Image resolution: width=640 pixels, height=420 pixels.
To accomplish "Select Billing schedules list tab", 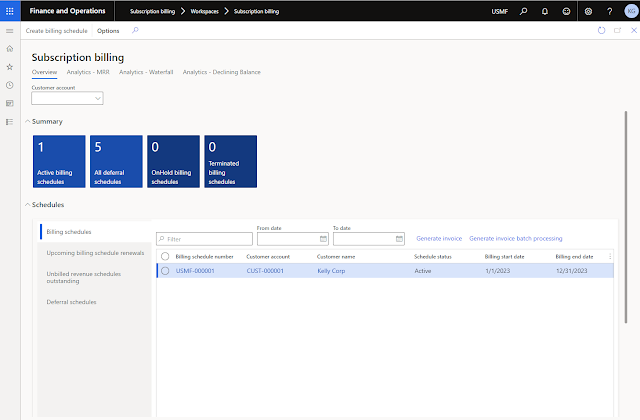I will 95,231.
